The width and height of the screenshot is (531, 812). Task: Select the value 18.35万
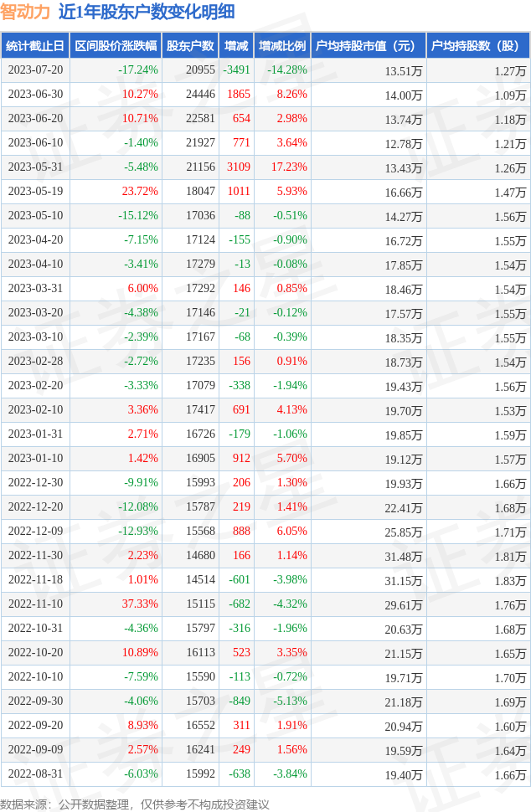(x=403, y=339)
